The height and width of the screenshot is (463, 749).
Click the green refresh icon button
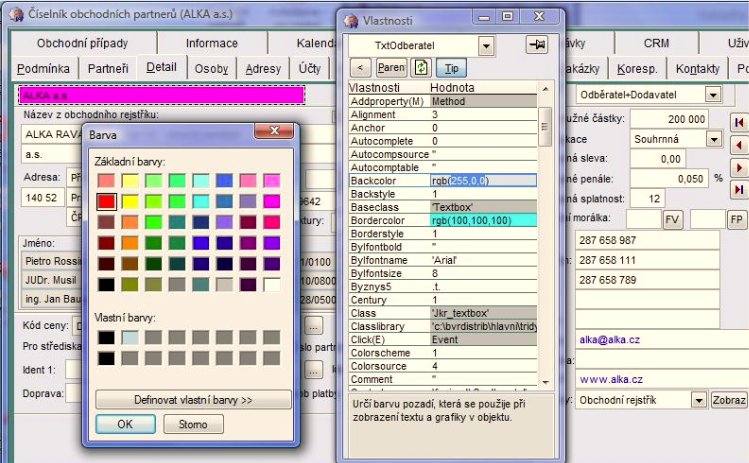[x=421, y=68]
